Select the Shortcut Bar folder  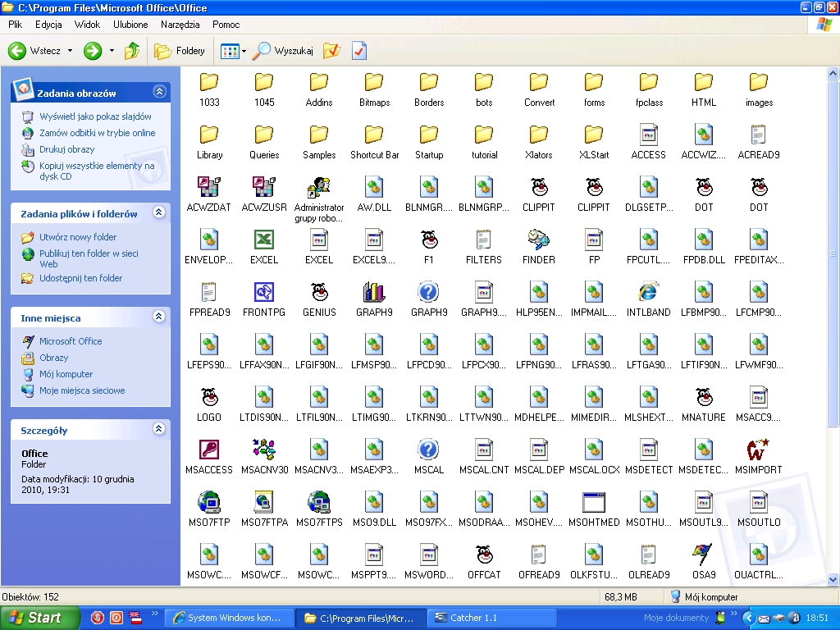click(x=374, y=135)
